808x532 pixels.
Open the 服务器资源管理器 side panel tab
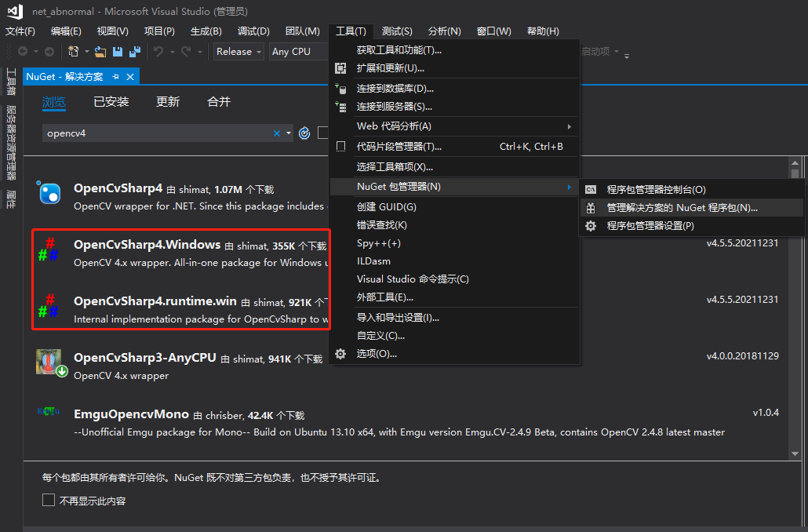(x=11, y=143)
